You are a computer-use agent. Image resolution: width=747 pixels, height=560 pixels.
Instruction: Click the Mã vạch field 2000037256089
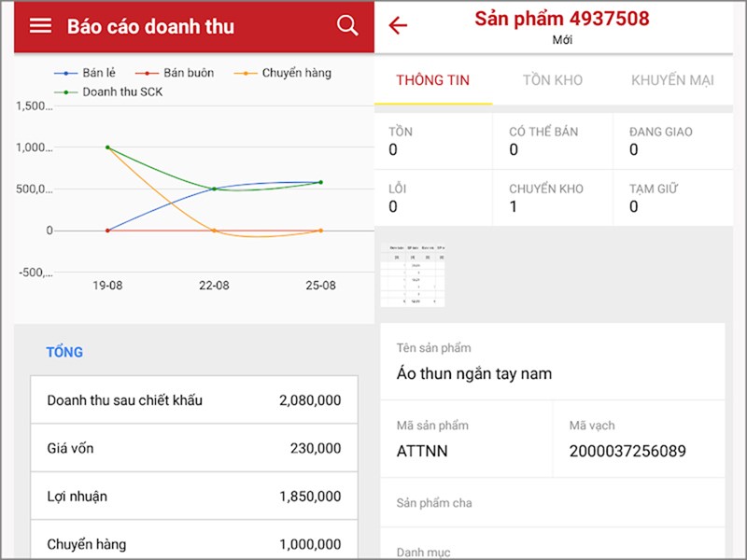tap(640, 439)
